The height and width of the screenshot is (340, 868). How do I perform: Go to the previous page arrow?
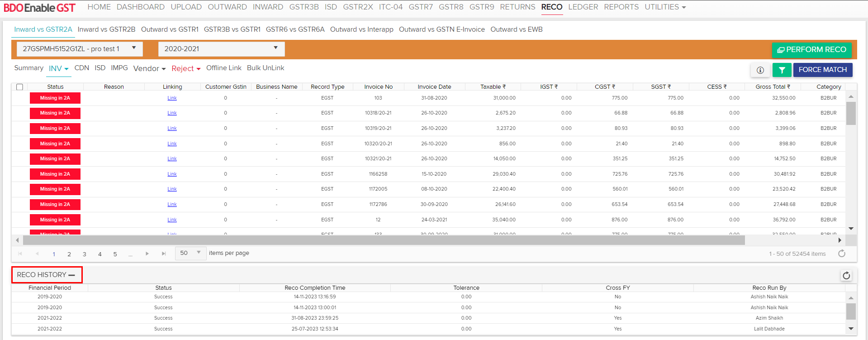tap(37, 254)
